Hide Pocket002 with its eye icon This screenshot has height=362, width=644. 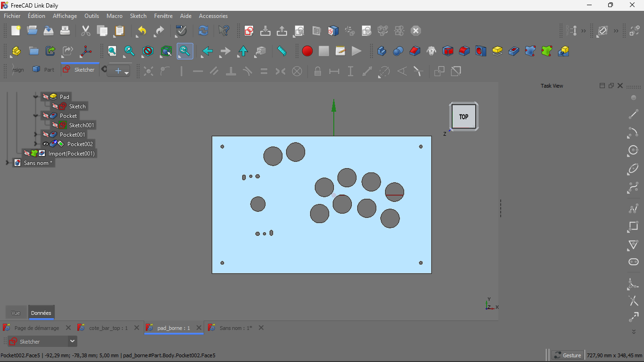45,144
